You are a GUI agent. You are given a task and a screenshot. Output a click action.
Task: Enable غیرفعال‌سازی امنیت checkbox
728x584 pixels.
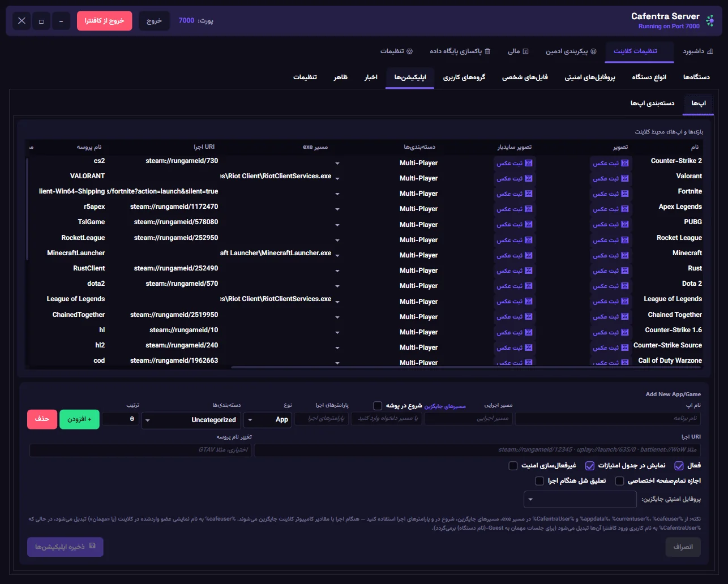[513, 466]
